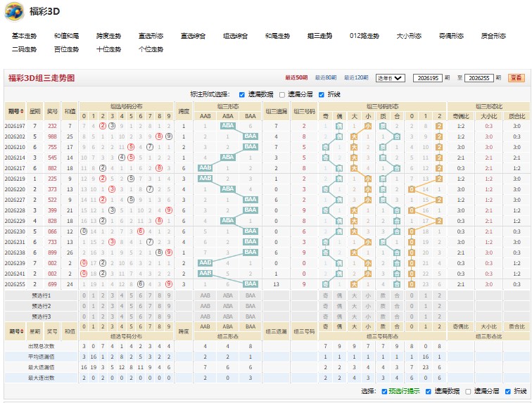Click the AAB marker in row 2026217
Viewport: 532px width, 403px height.
205,167
